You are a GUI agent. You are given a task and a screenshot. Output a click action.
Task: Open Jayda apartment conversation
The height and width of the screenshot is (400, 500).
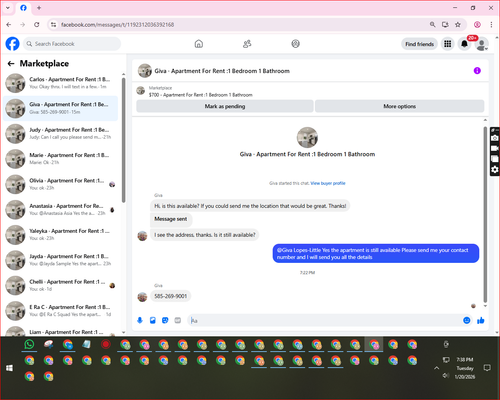pos(60,260)
